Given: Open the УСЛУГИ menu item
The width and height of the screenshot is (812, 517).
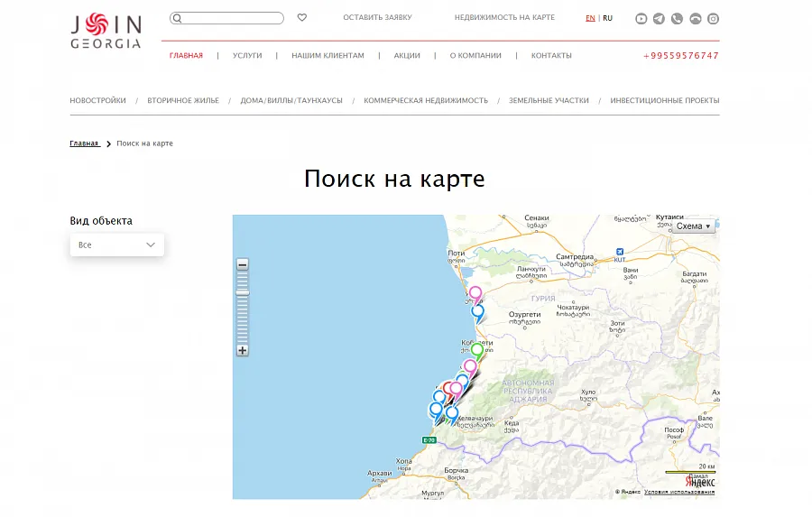Looking at the screenshot, I should pos(247,55).
